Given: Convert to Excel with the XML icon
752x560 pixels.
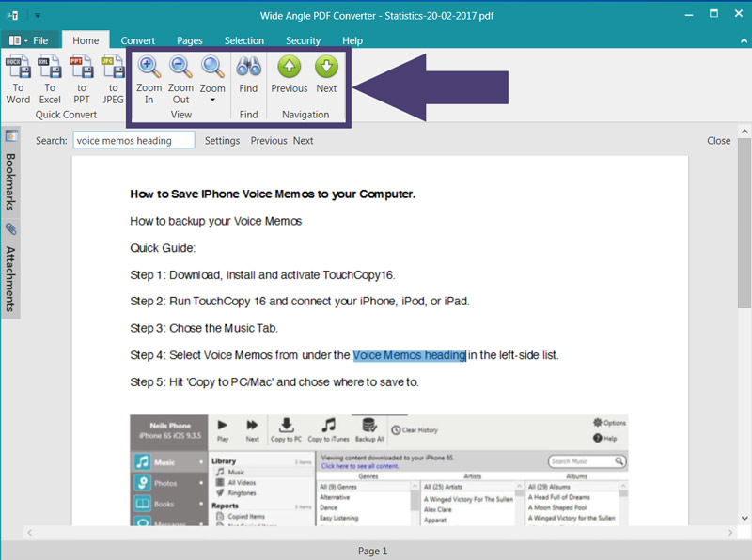Looking at the screenshot, I should click(50, 80).
